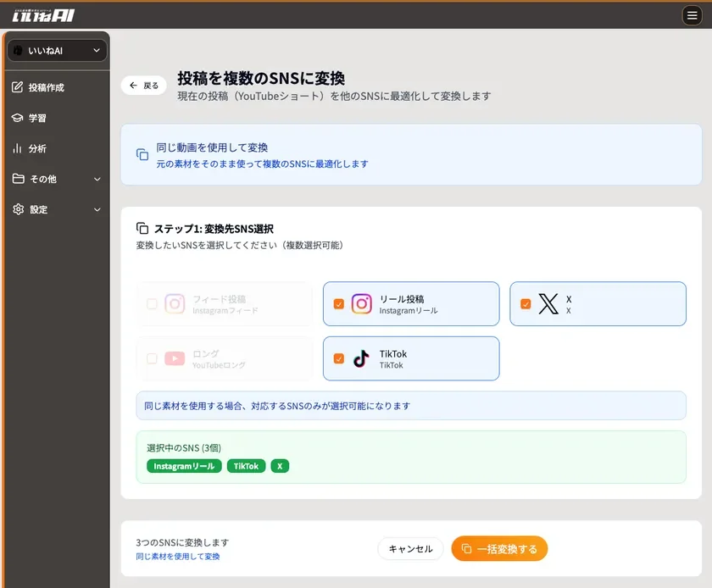Click the green Instagramリール chip under 選択中のSNS
This screenshot has width=712, height=588.
[x=183, y=465]
